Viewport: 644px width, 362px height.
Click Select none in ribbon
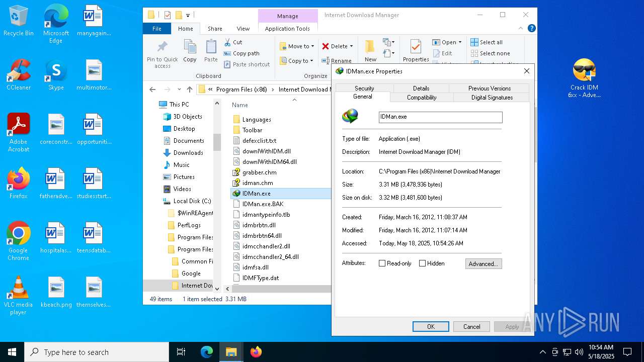click(x=490, y=53)
